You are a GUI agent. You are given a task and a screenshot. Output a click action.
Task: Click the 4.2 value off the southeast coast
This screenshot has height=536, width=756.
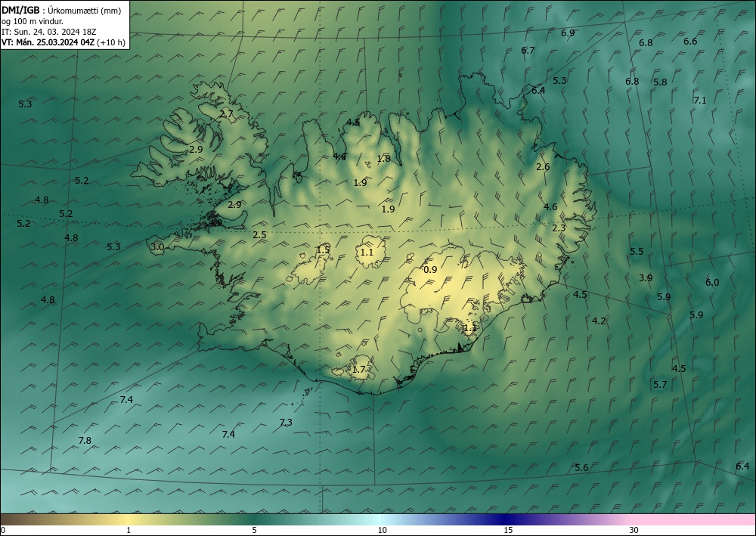pyautogui.click(x=599, y=321)
